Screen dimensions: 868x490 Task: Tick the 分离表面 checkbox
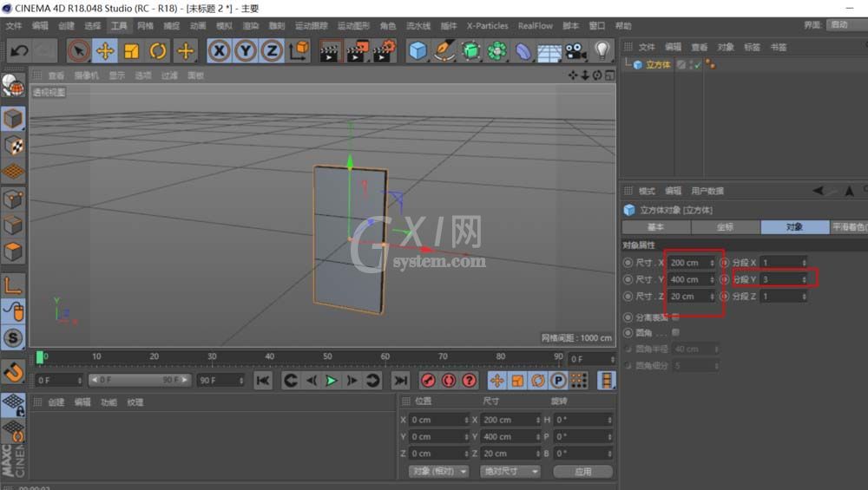pos(675,317)
